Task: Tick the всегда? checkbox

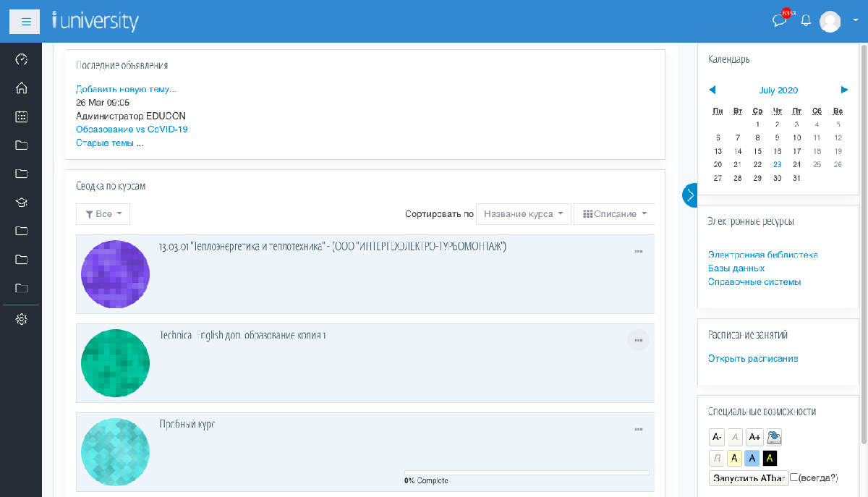Action: [794, 477]
